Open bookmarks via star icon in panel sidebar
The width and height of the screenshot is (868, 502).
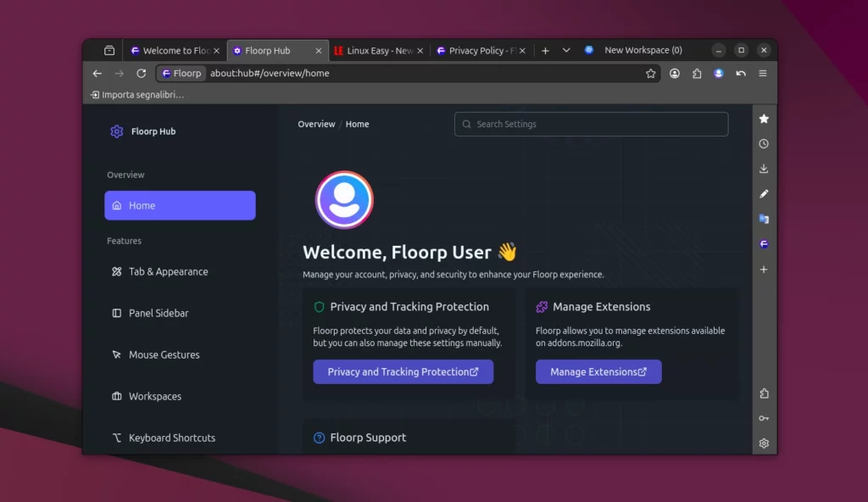(764, 119)
